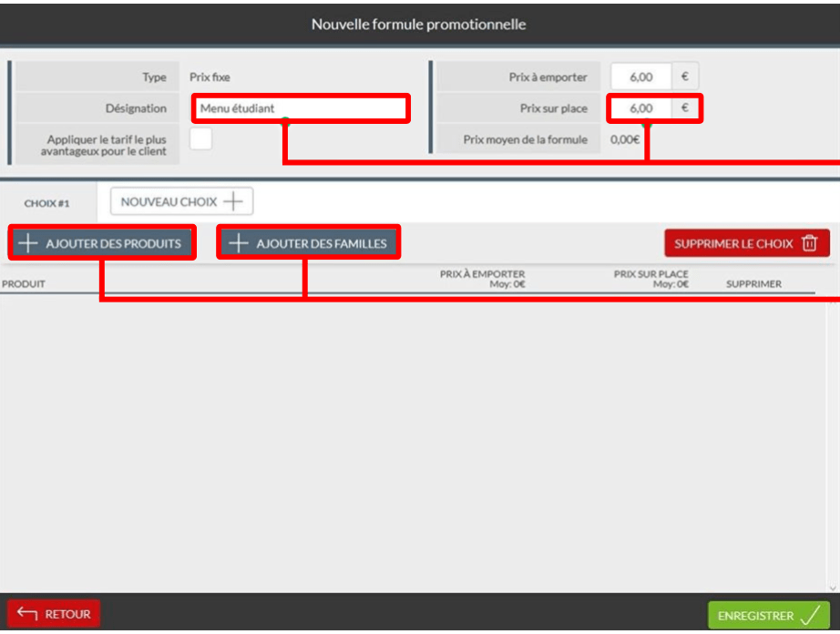
Task: Switch to the CHOIX #1 tab
Action: pyautogui.click(x=46, y=203)
